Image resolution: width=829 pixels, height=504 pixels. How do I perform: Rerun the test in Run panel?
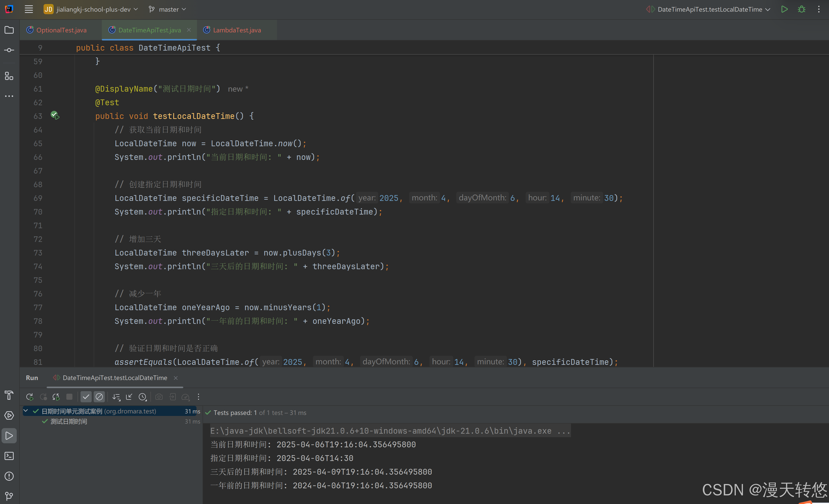tap(30, 397)
